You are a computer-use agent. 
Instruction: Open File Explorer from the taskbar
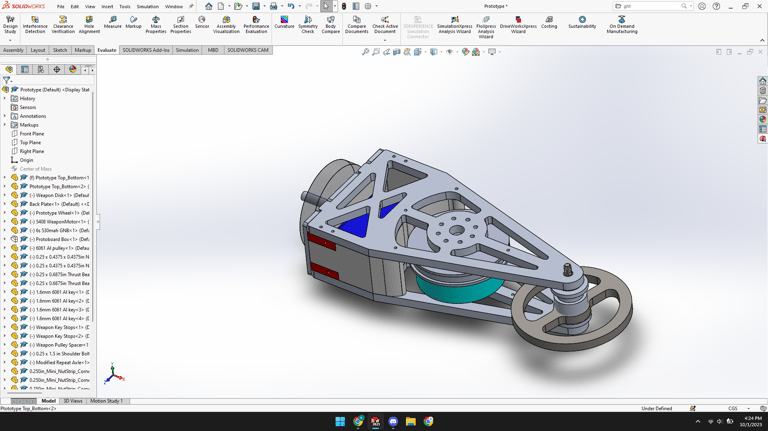(410, 422)
